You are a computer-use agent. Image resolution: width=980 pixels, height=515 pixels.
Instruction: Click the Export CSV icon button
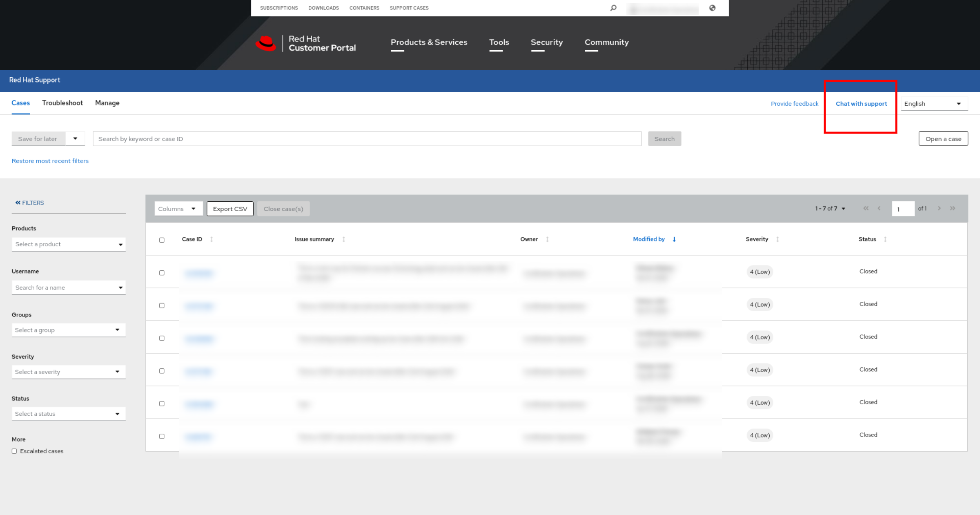click(230, 208)
